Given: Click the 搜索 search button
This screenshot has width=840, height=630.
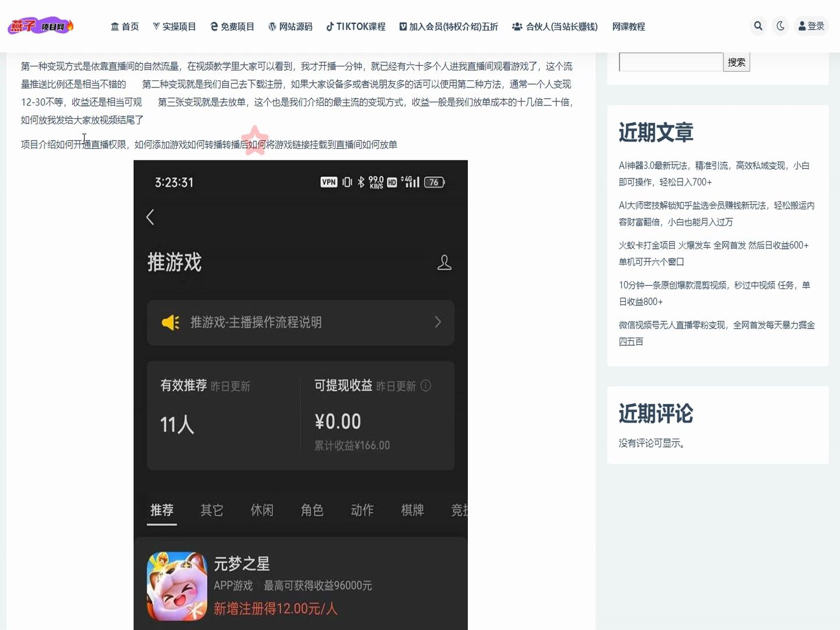Looking at the screenshot, I should [736, 62].
